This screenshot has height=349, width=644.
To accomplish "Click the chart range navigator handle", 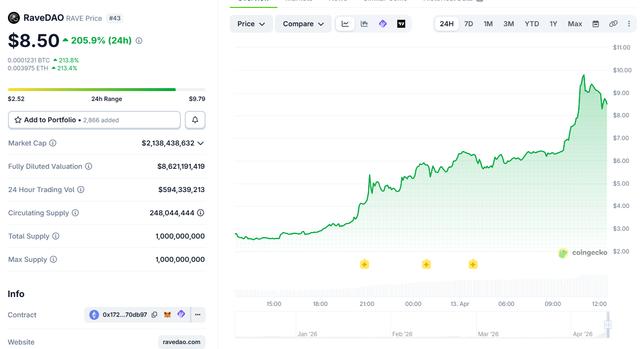I will click(608, 325).
